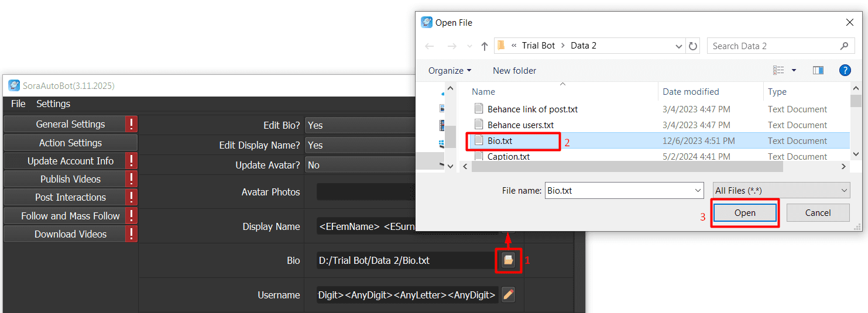Click the change view icon in Open File toolbar
Image resolution: width=868 pixels, height=313 pixels.
tap(778, 70)
